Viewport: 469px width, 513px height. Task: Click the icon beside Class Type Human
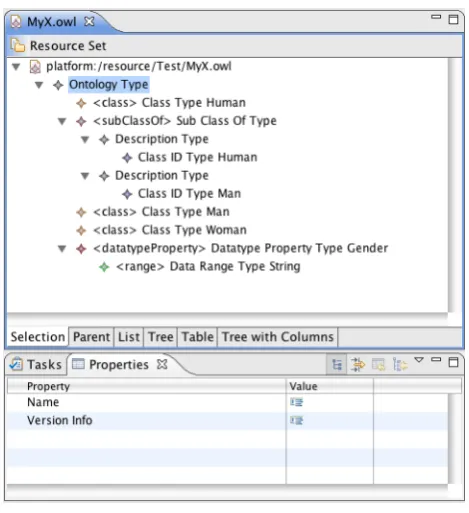click(x=81, y=103)
